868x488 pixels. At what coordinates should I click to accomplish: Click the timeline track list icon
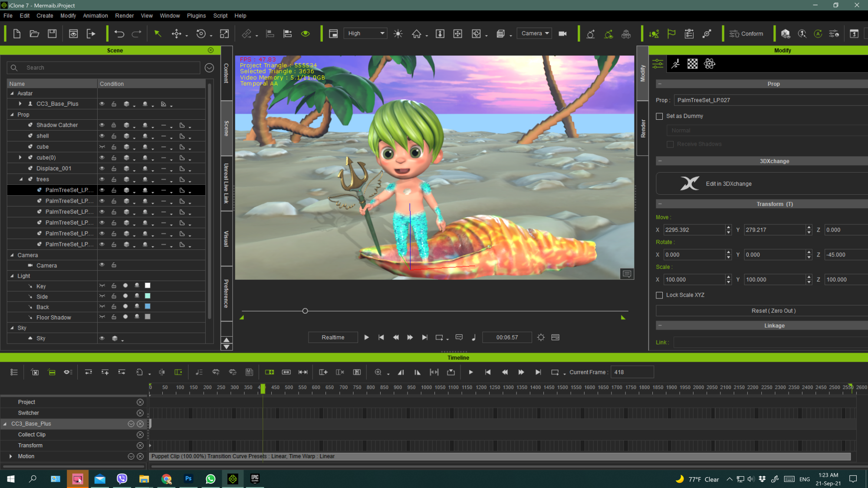click(14, 372)
